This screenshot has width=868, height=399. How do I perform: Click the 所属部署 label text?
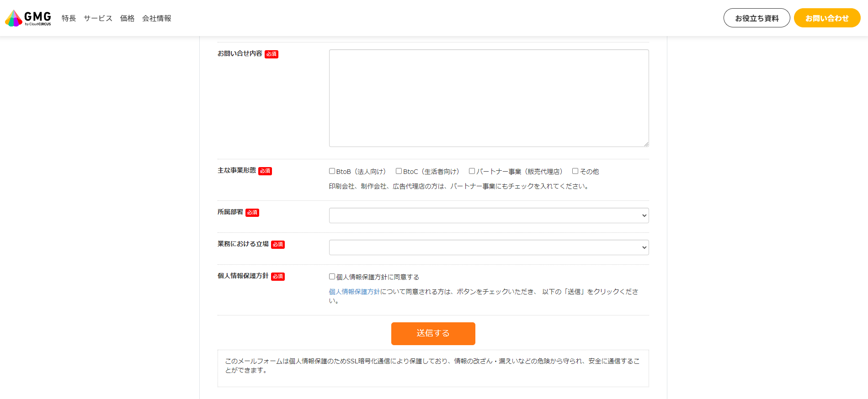(230, 212)
